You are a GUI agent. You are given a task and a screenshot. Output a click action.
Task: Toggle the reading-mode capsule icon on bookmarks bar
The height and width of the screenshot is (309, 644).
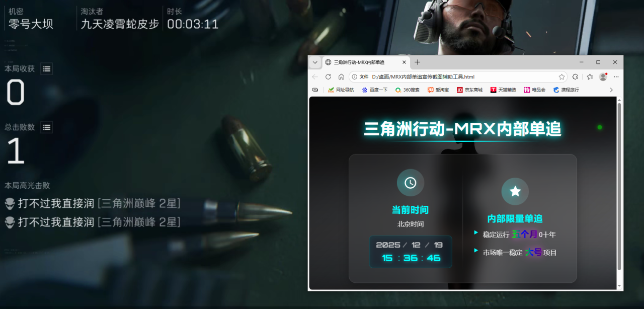[x=315, y=90]
